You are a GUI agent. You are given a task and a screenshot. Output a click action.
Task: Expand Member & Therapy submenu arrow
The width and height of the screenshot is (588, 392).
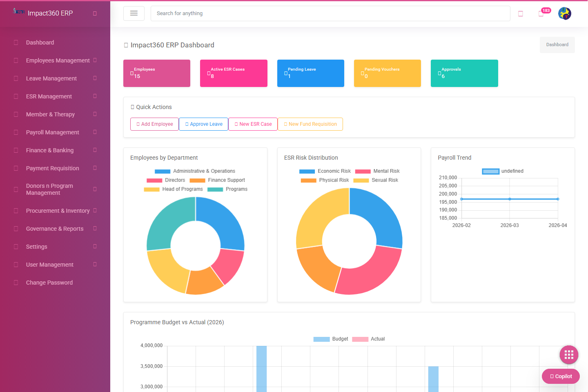tap(95, 114)
